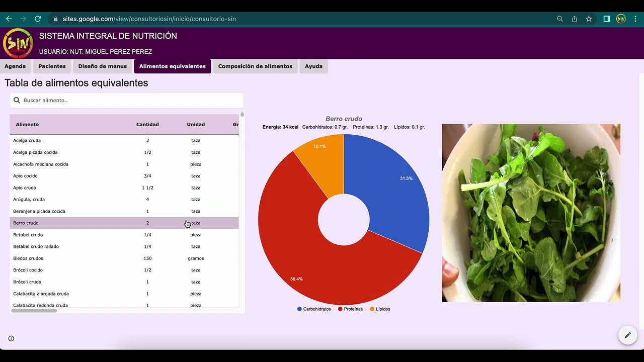Click the SIN logo in header
The width and height of the screenshot is (644, 362).
point(18,44)
